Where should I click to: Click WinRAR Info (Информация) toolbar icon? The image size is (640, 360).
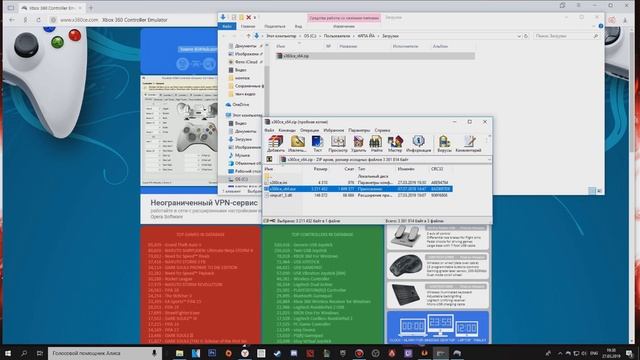click(418, 144)
